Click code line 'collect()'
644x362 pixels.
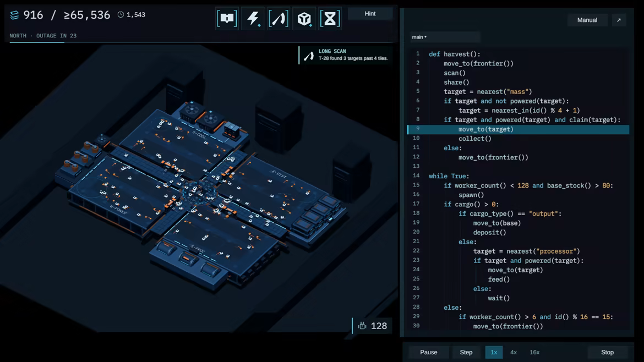475,139
